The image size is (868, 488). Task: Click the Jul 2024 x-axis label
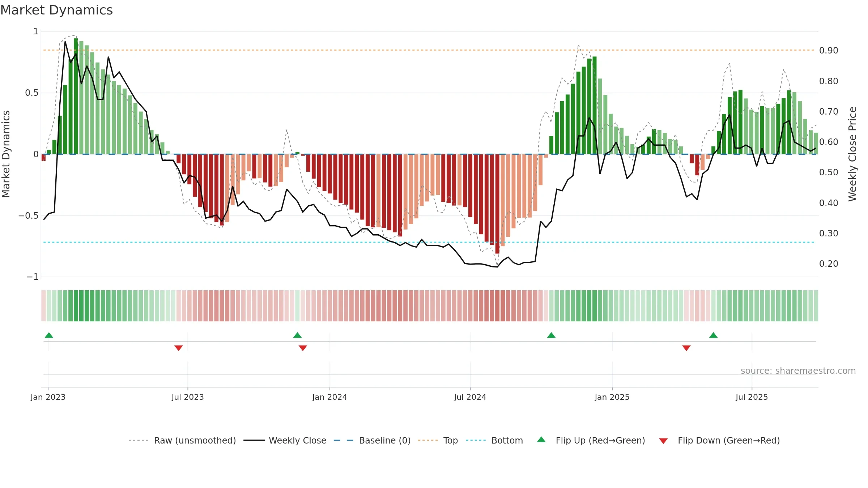point(470,397)
